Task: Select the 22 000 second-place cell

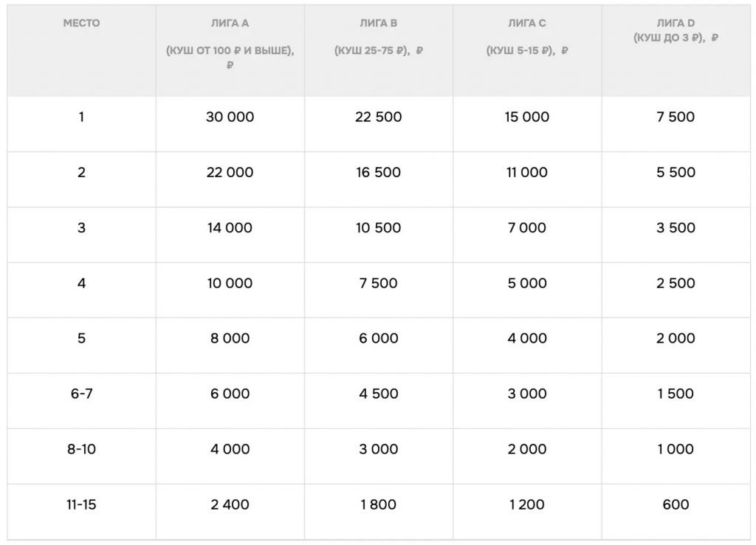Action: (230, 172)
